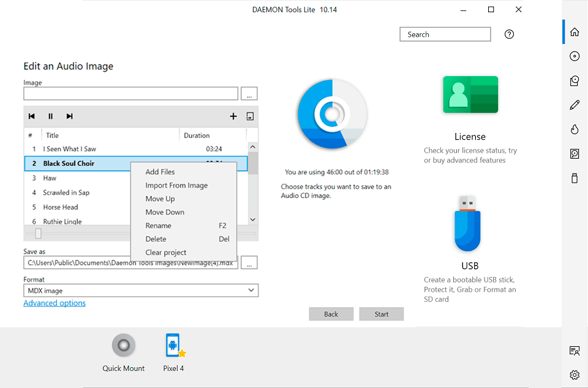Click the Add Files plus icon
Viewport: 588px width, 388px height.
[x=233, y=116]
